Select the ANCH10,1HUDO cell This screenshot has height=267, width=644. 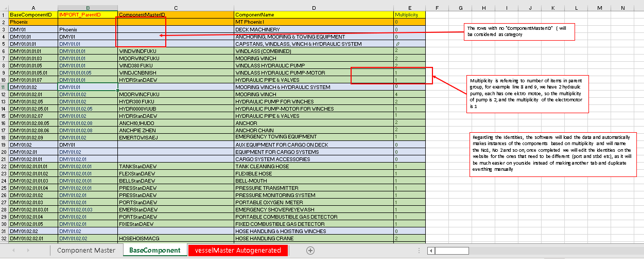click(176, 123)
